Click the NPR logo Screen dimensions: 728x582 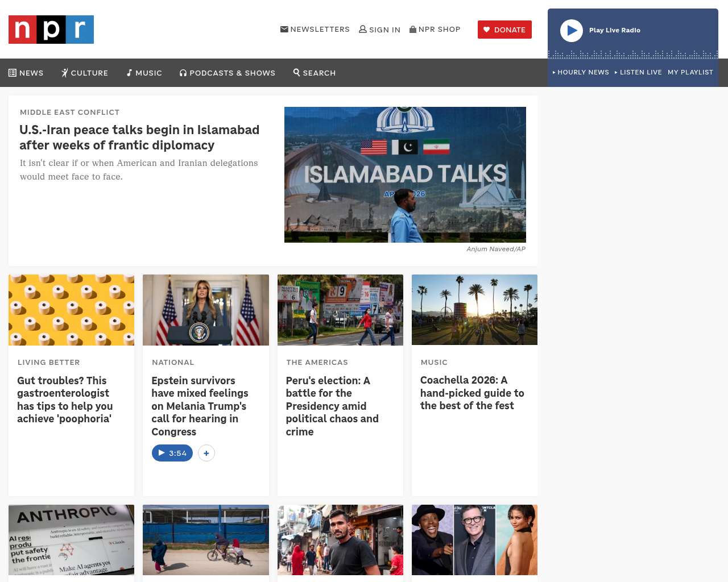click(51, 30)
